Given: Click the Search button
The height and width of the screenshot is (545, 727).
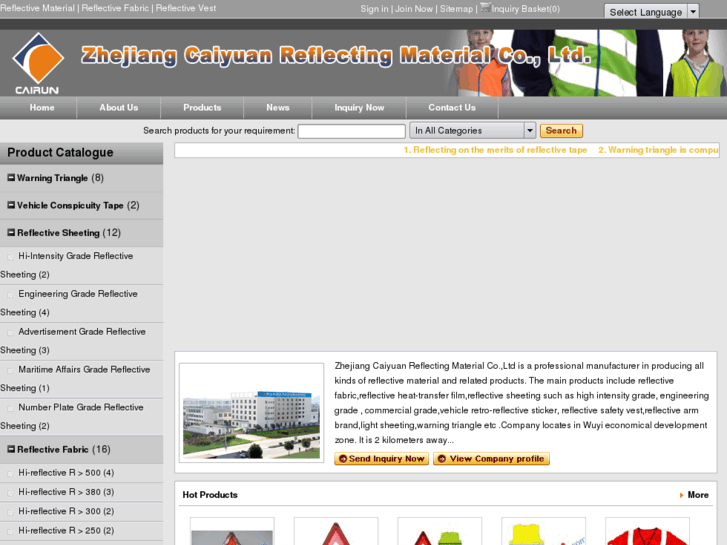Looking at the screenshot, I should 561,131.
